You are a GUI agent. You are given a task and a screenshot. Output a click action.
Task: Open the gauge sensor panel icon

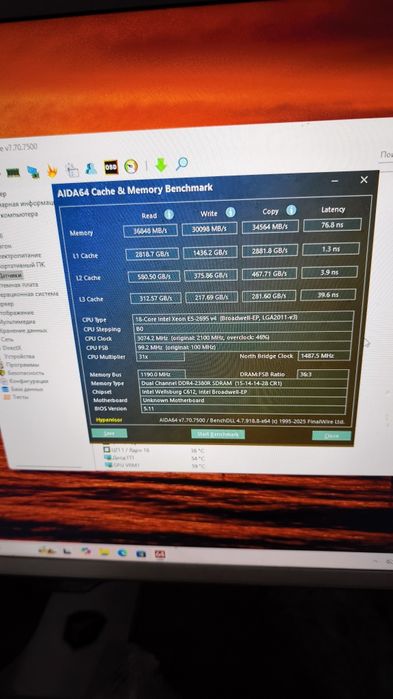131,166
